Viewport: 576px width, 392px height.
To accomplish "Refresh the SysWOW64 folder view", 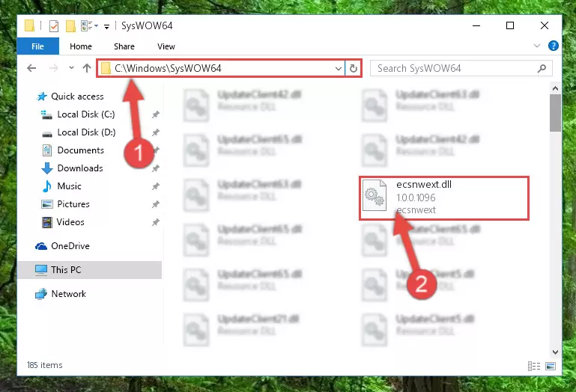I will click(x=354, y=68).
